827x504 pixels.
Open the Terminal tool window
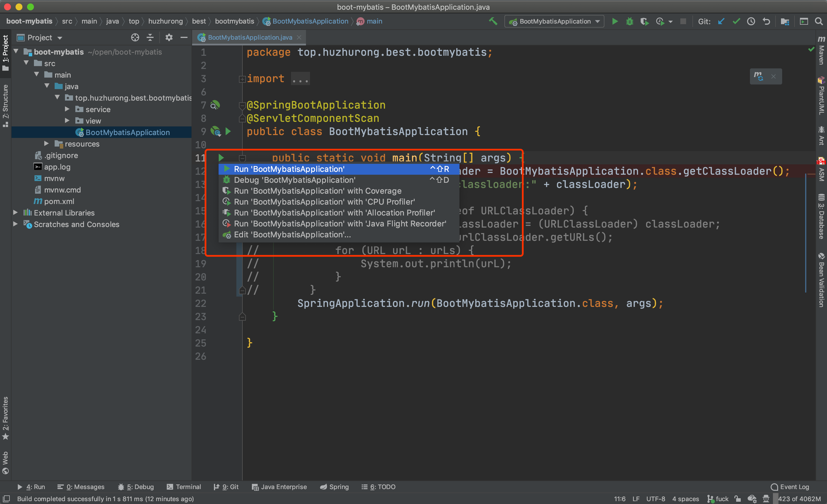coord(184,486)
